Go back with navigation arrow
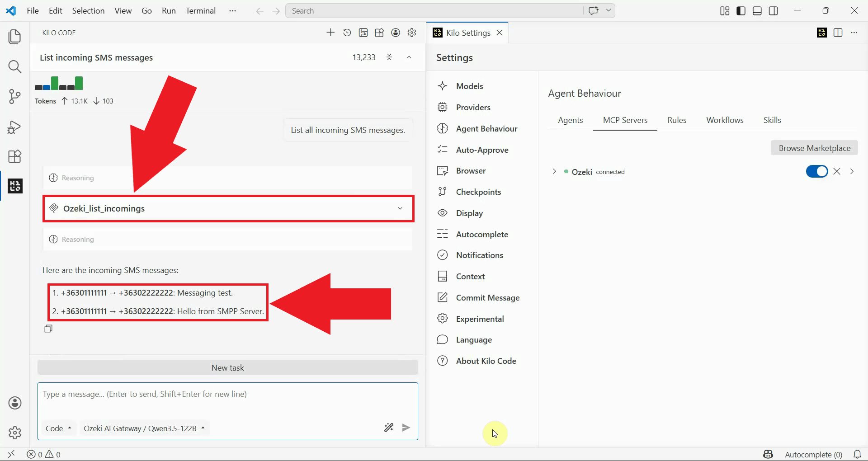 (259, 11)
